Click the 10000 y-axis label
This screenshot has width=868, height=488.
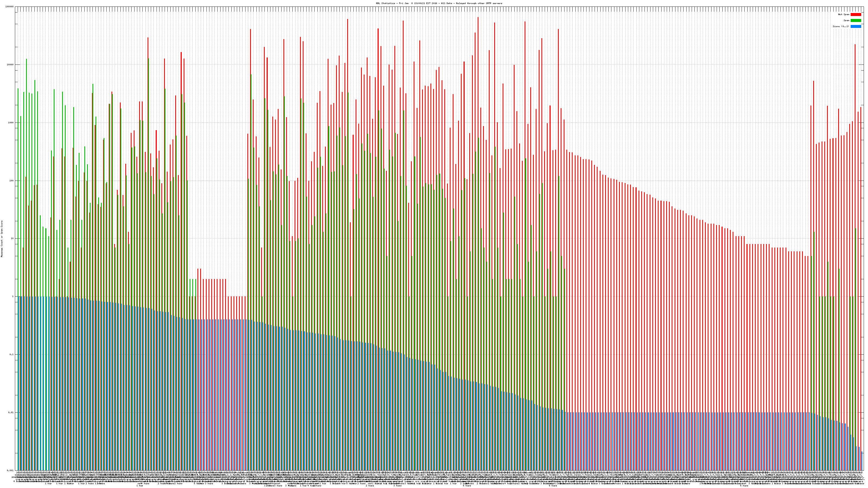tap(11, 65)
